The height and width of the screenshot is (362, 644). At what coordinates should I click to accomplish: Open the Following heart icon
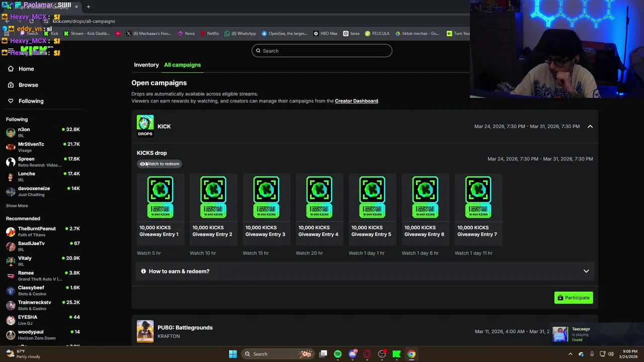11,101
